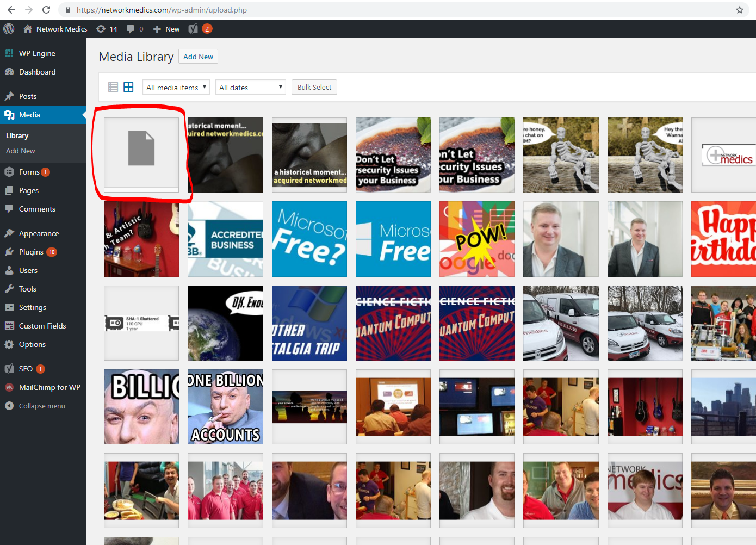Open the All dates filter dropdown
Screen dimensions: 756x545
(x=251, y=88)
